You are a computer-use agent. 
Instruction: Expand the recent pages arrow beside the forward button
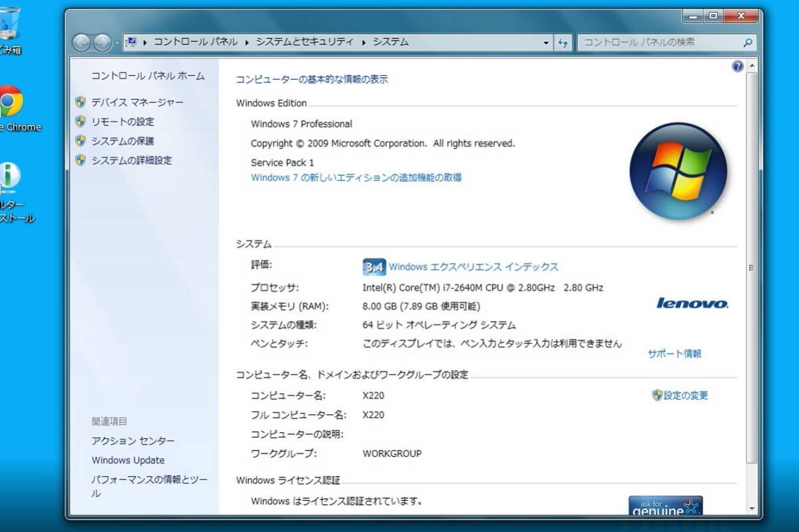coord(118,43)
